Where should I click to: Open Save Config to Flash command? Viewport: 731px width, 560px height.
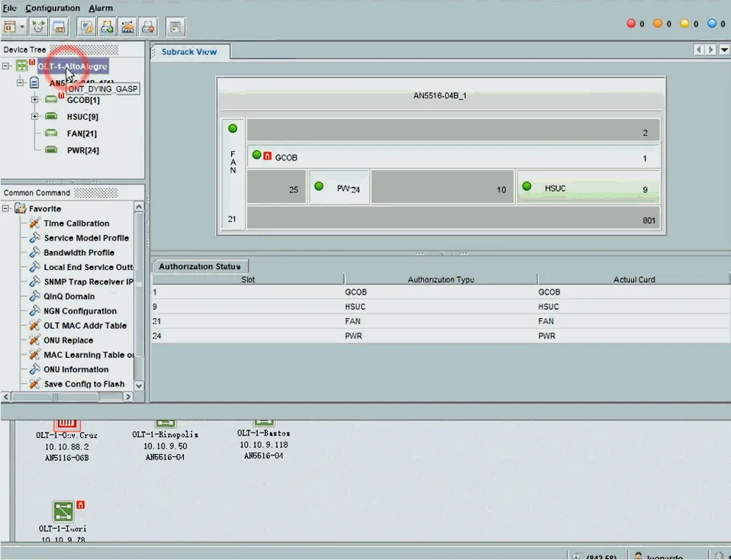84,384
